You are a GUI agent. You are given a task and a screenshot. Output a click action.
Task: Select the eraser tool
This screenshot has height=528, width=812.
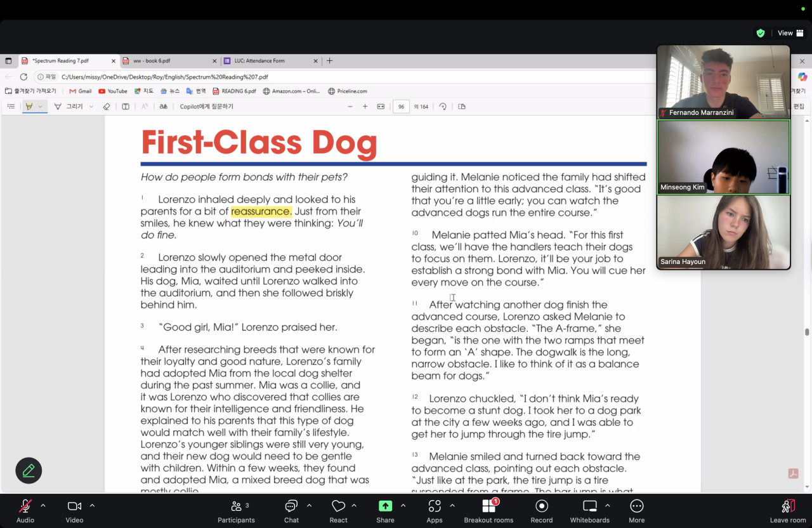click(x=107, y=107)
